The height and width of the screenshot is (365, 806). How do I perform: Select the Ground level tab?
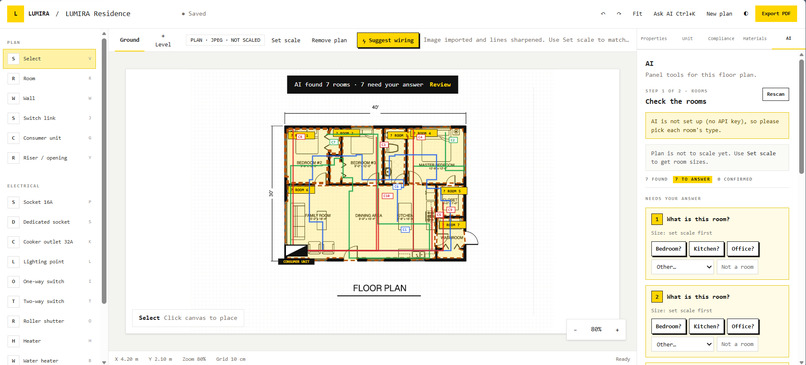(130, 40)
